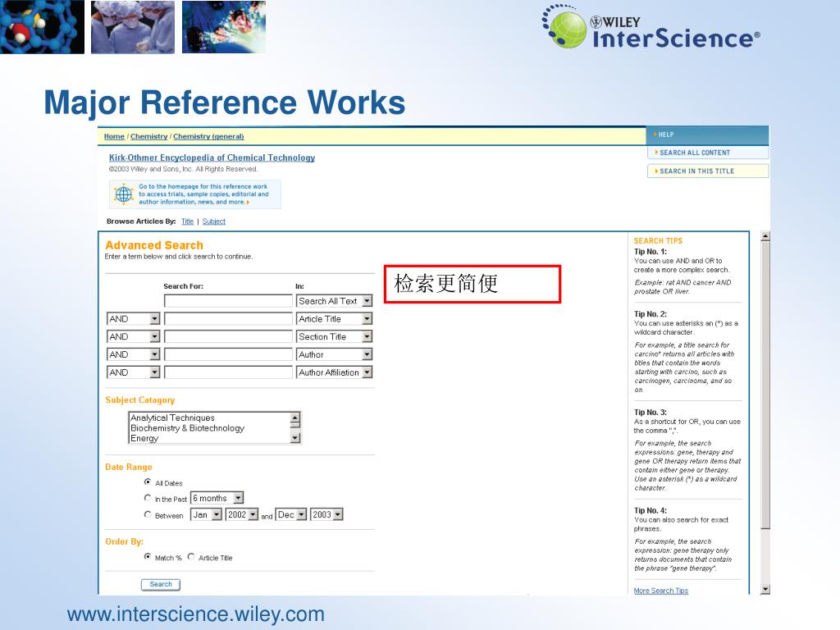Screen dimensions: 840x630
Task: Click the Wiley InterScience logo
Action: [651, 28]
